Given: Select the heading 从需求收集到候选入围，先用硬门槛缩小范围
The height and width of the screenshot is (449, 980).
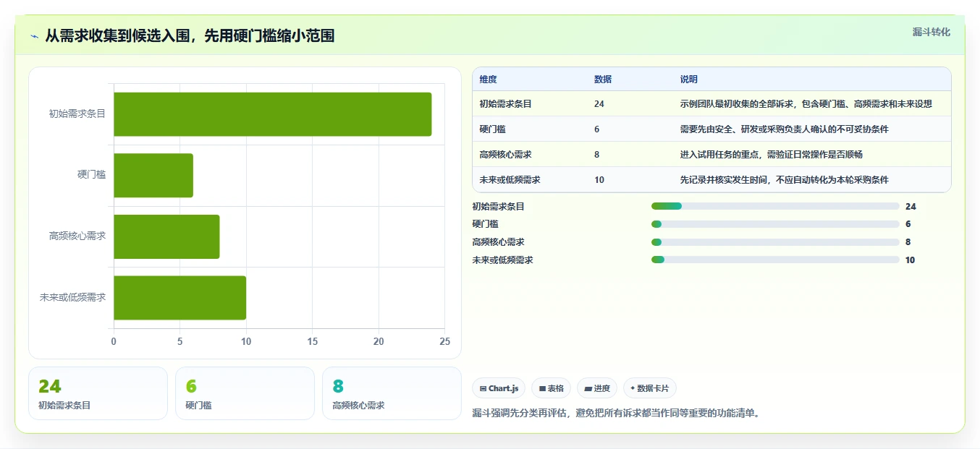Looking at the screenshot, I should click(190, 36).
